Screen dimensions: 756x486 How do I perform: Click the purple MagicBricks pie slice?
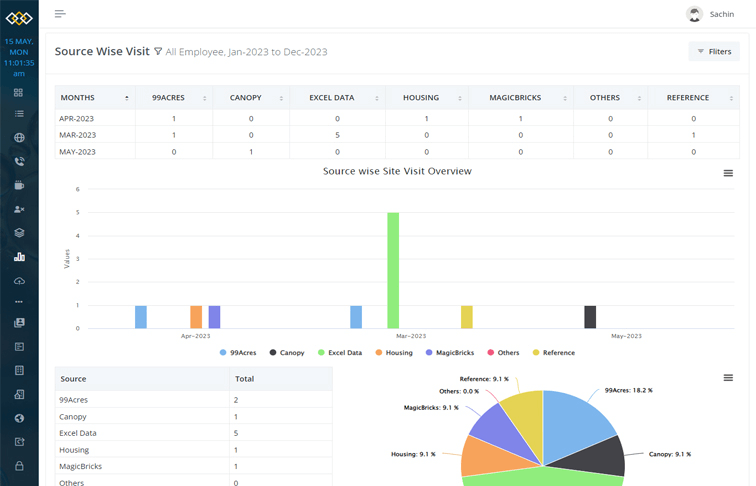tap(501, 429)
